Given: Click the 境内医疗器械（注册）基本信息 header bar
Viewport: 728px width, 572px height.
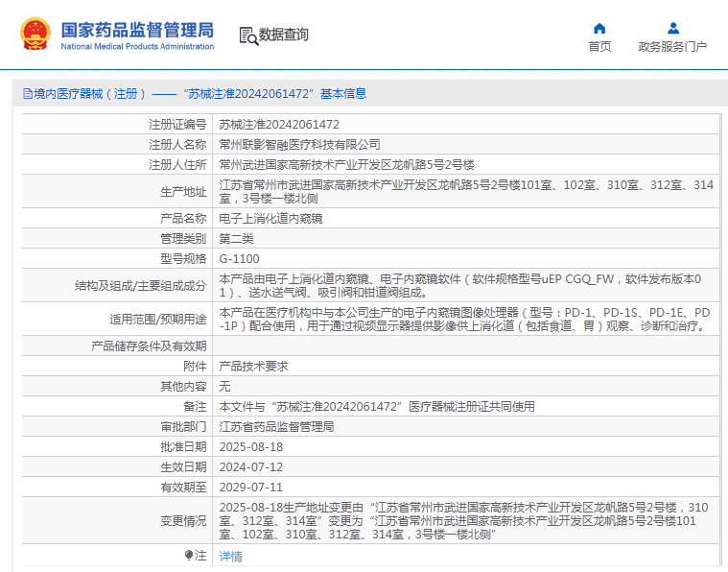Looking at the screenshot, I should point(364,94).
